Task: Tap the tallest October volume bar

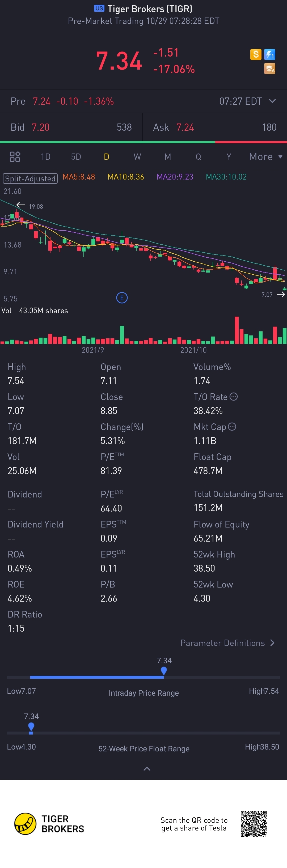Action: tap(237, 330)
